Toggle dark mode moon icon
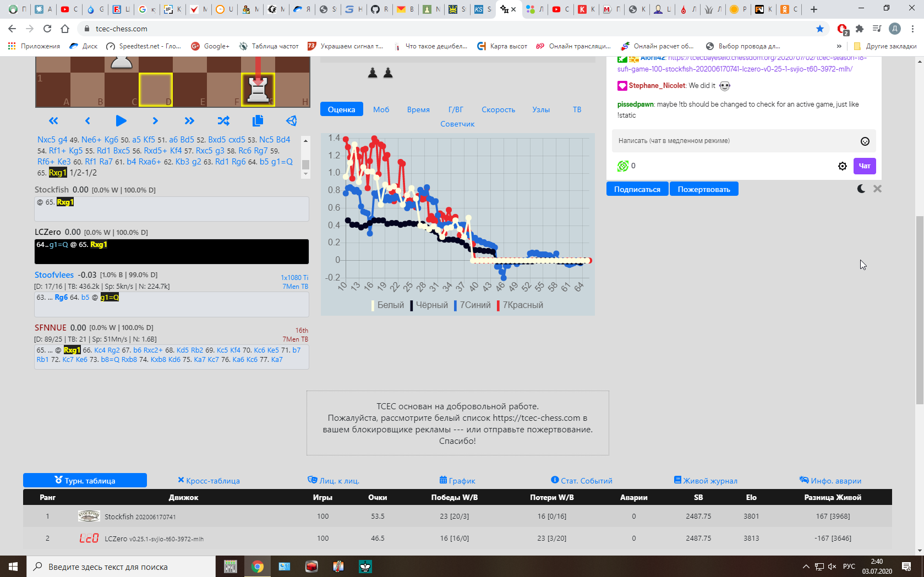 (861, 189)
